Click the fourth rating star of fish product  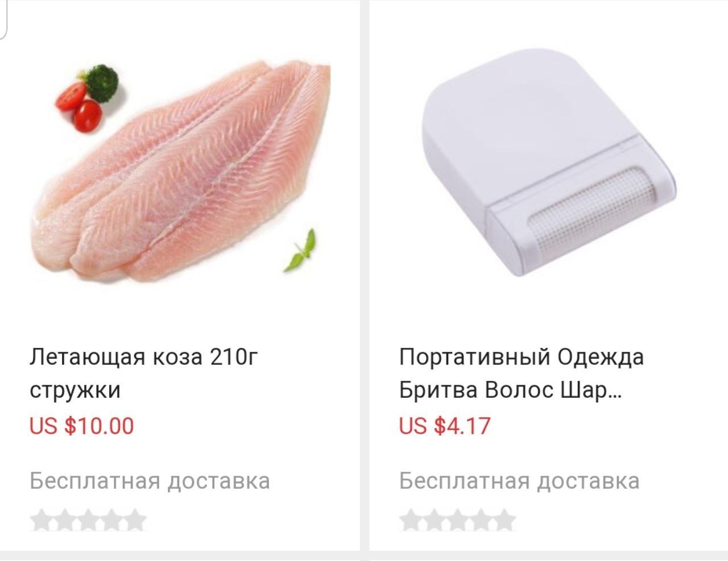(112, 521)
